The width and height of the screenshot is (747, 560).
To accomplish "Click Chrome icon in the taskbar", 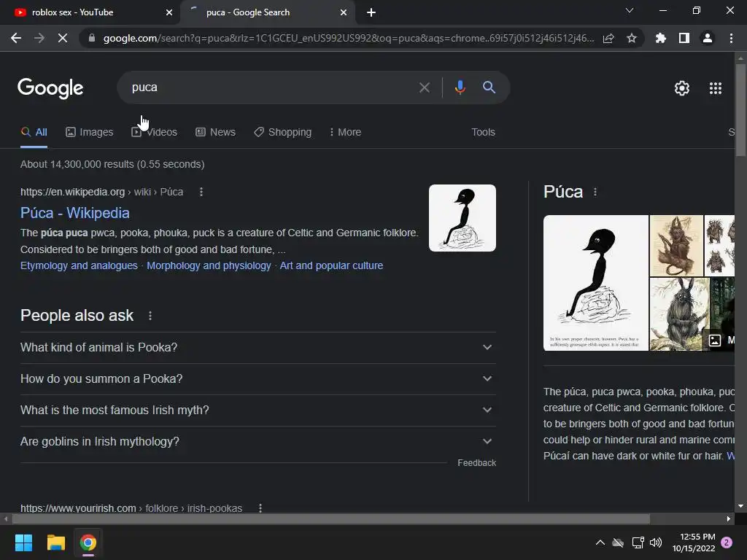I will tap(88, 542).
